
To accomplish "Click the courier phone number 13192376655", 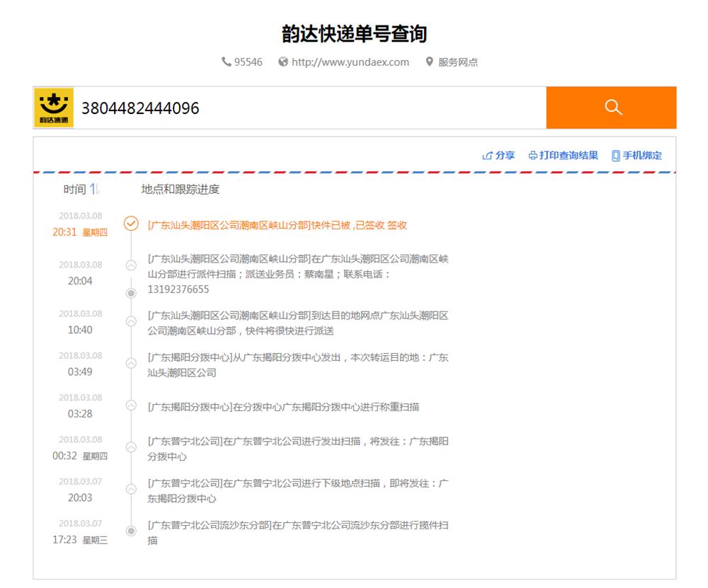I will pos(178,289).
